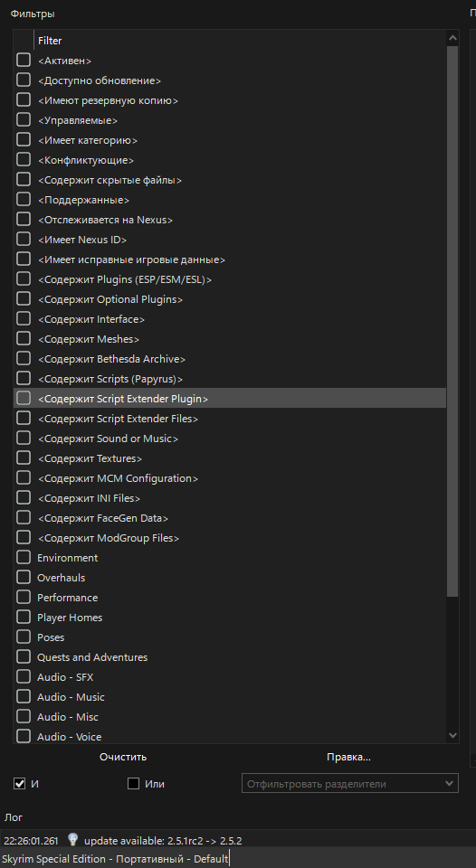Click the filter list scroll down arrow
Image resolution: width=476 pixels, height=868 pixels.
pyautogui.click(x=452, y=736)
